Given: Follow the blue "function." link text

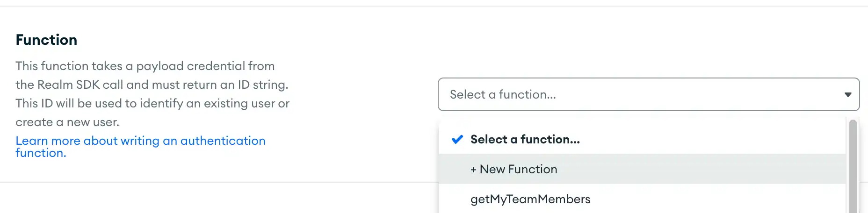Looking at the screenshot, I should click(41, 153).
